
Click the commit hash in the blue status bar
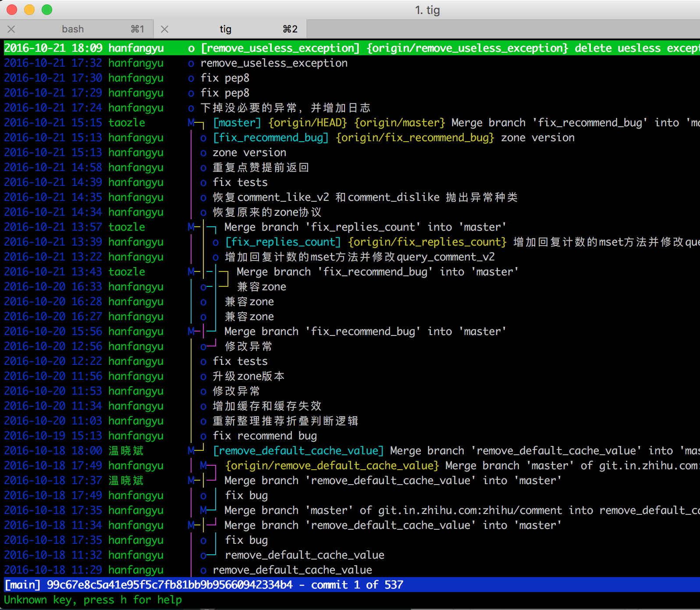click(170, 585)
